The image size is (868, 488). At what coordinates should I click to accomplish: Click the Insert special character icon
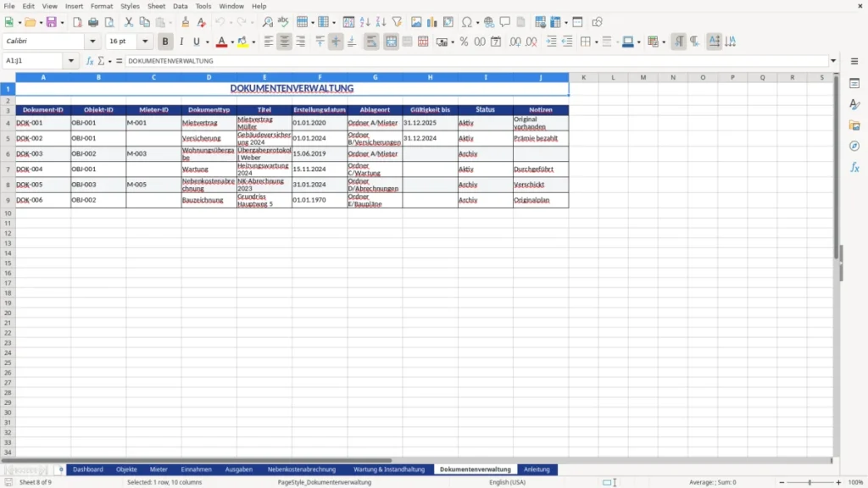pyautogui.click(x=467, y=22)
